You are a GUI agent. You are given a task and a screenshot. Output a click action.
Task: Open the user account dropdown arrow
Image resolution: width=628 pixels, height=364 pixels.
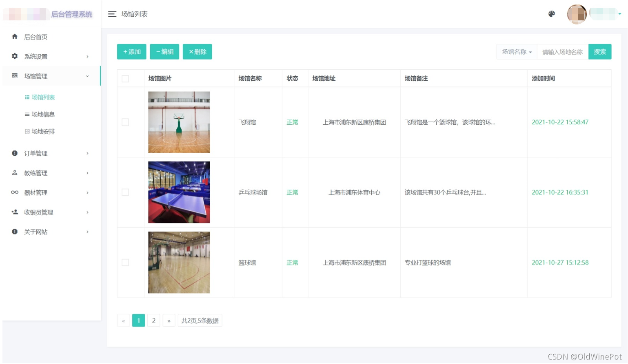click(619, 14)
